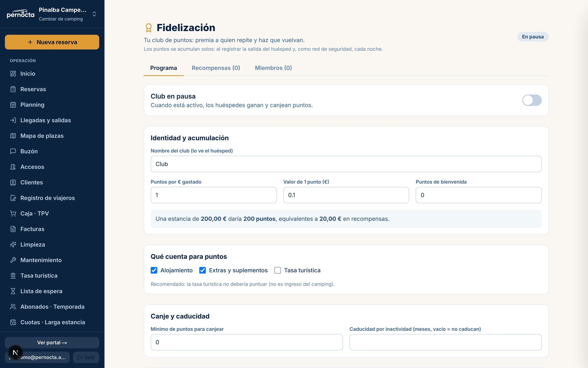Click the Salir logout button

click(x=86, y=357)
